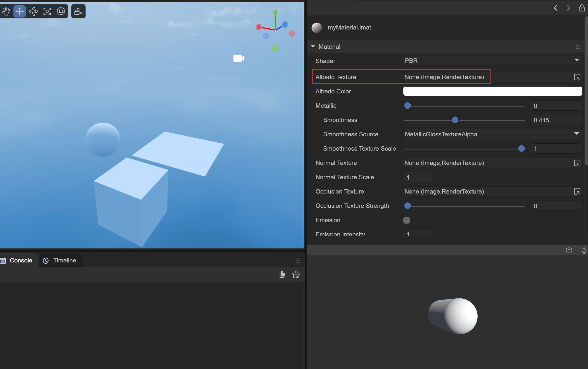Clear console with the trash icon
The height and width of the screenshot is (369, 588).
(x=296, y=274)
